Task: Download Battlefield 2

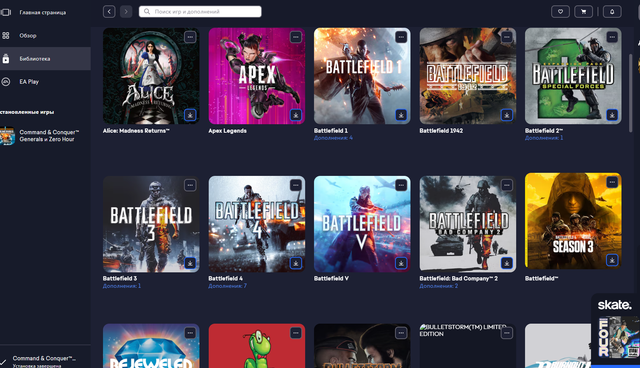Action: click(612, 115)
